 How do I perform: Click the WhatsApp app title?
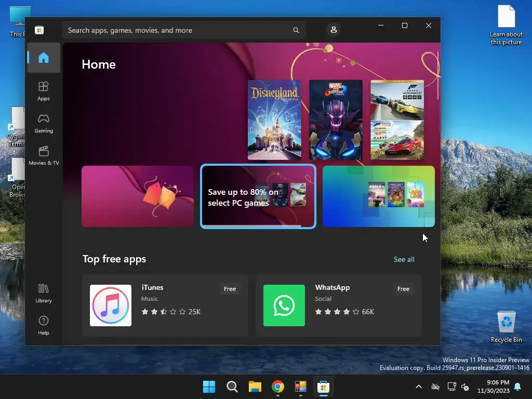click(332, 287)
